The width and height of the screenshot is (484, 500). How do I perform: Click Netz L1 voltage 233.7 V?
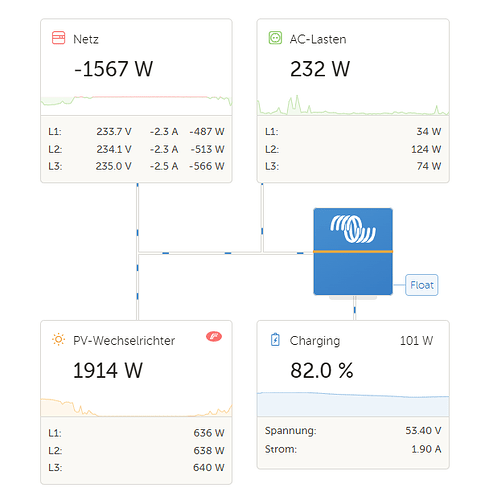click(114, 132)
